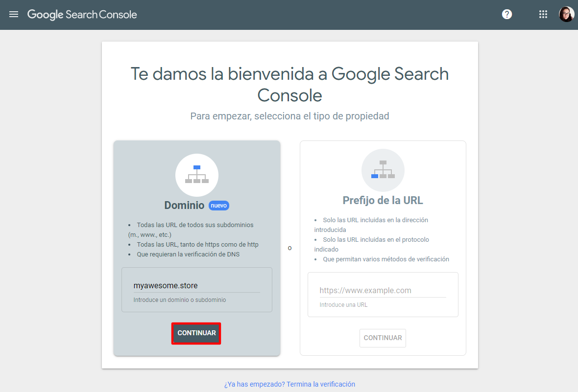Image resolution: width=578 pixels, height=392 pixels.
Task: Click the Google Search Console logo
Action: 82,15
